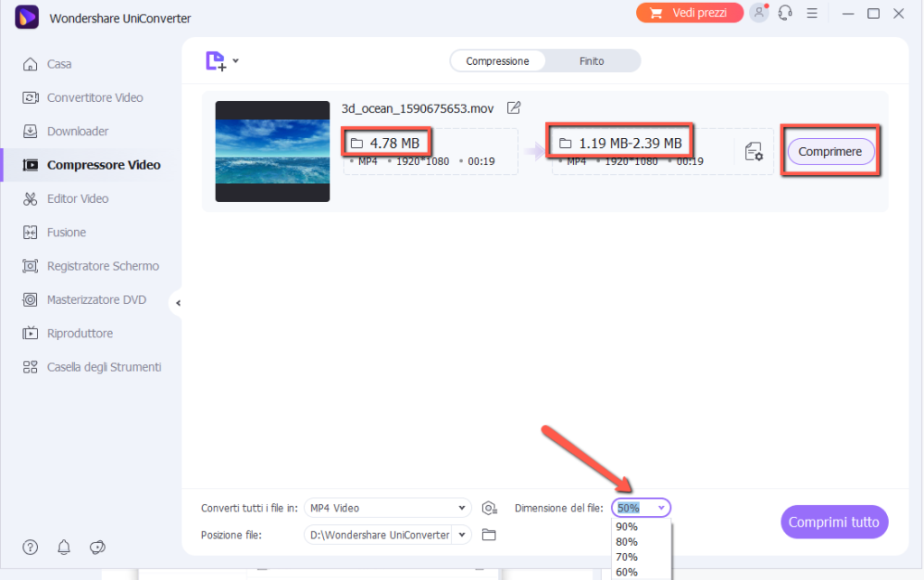Click the Masterizzatore DVD disc icon
This screenshot has height=580, width=924.
[x=30, y=299]
